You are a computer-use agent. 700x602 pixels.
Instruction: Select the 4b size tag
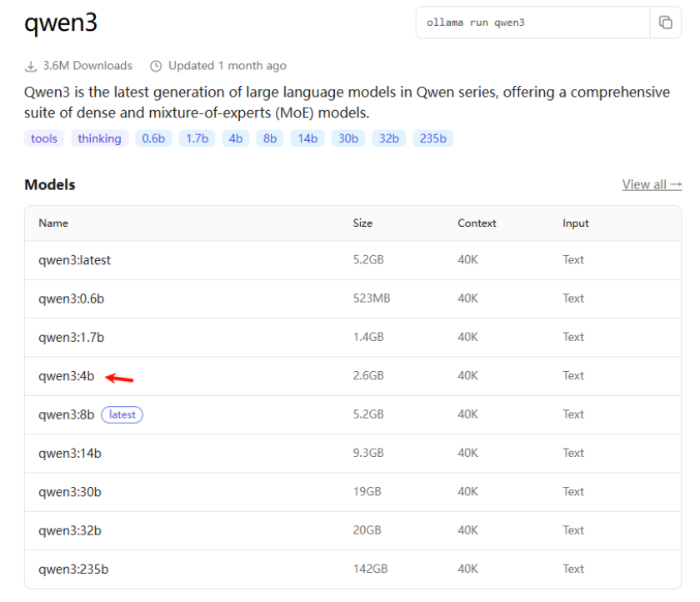pos(236,138)
